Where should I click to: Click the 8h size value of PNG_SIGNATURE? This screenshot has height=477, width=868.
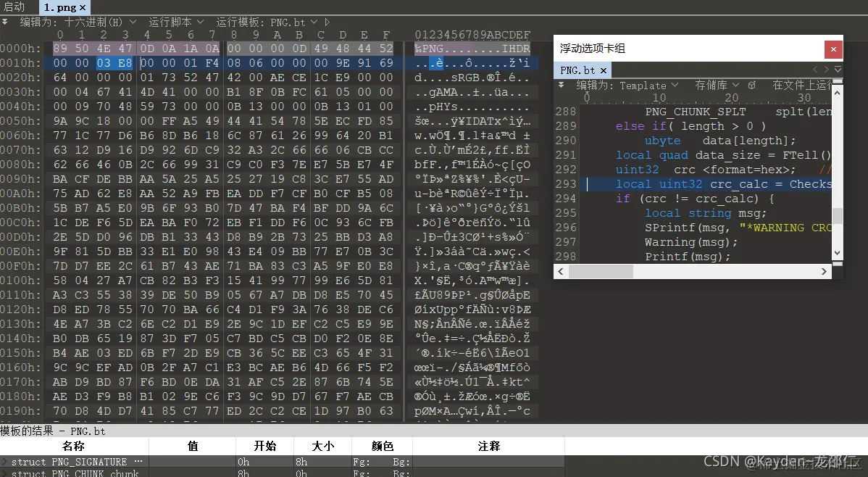coord(301,462)
